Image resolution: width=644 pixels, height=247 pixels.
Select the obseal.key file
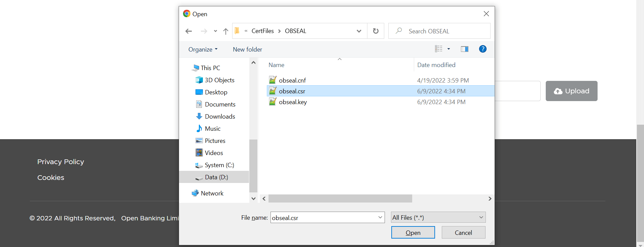point(293,102)
